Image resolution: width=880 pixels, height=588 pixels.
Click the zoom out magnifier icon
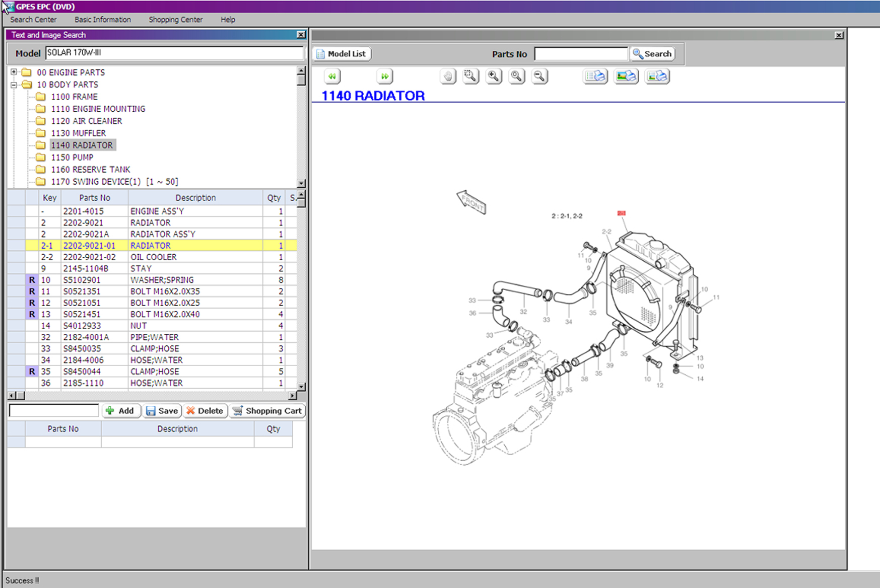tap(539, 77)
